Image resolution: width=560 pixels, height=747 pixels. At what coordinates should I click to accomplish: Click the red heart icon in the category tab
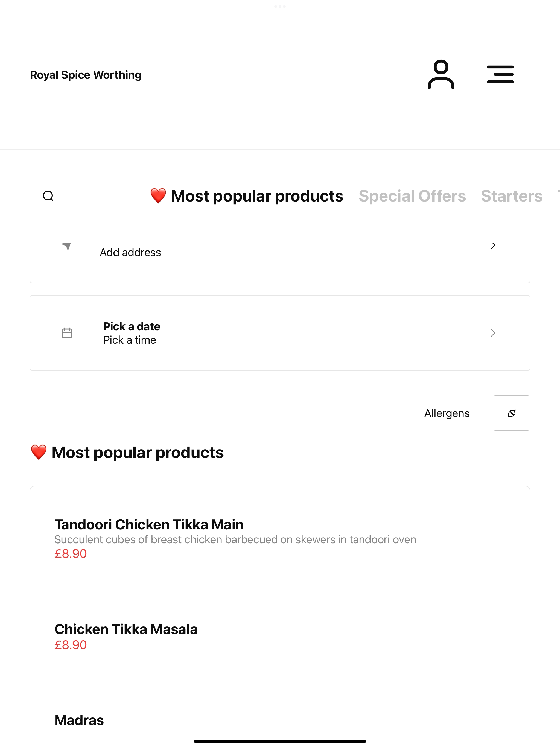coord(158,196)
